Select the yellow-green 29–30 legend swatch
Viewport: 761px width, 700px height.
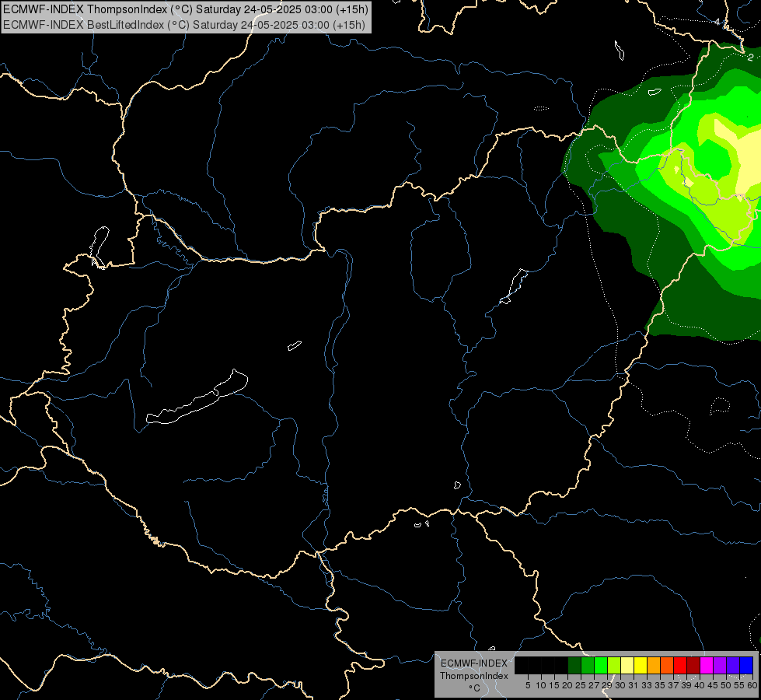click(614, 665)
